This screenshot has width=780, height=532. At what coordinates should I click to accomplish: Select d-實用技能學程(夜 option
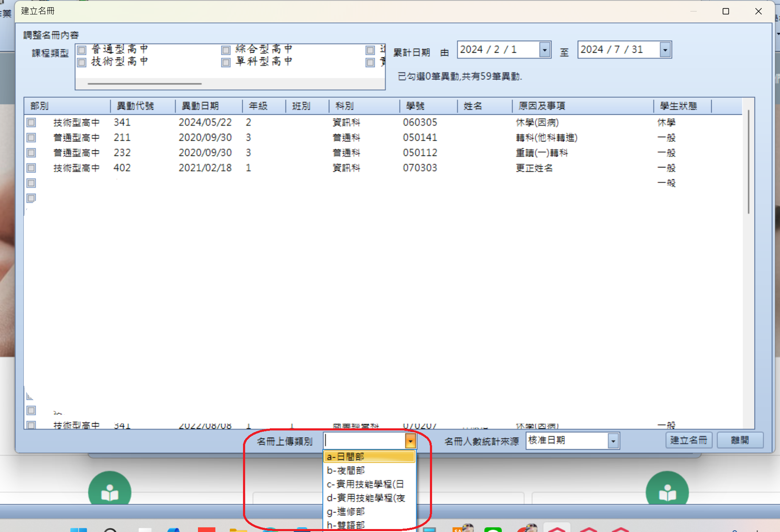(x=369, y=498)
